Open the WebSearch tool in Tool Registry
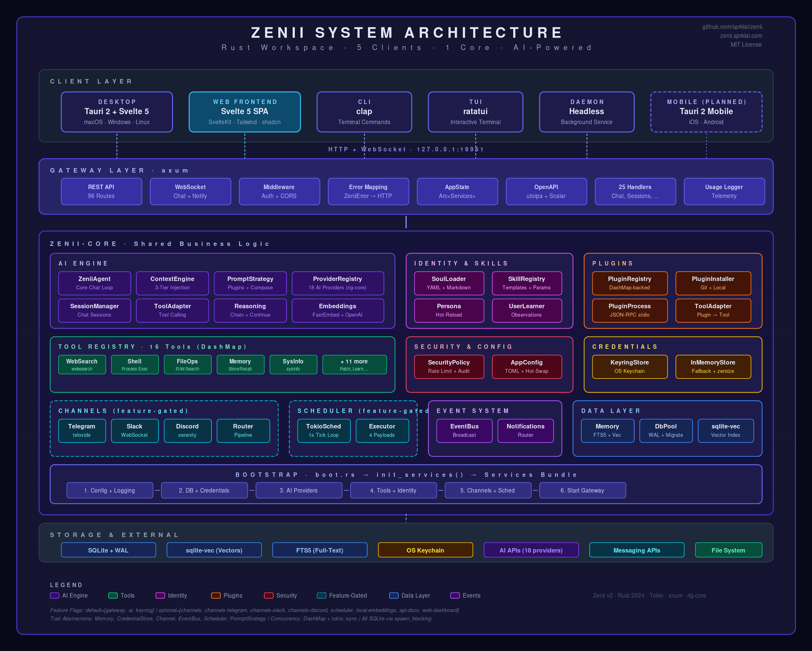This screenshot has width=812, height=651. 82,364
